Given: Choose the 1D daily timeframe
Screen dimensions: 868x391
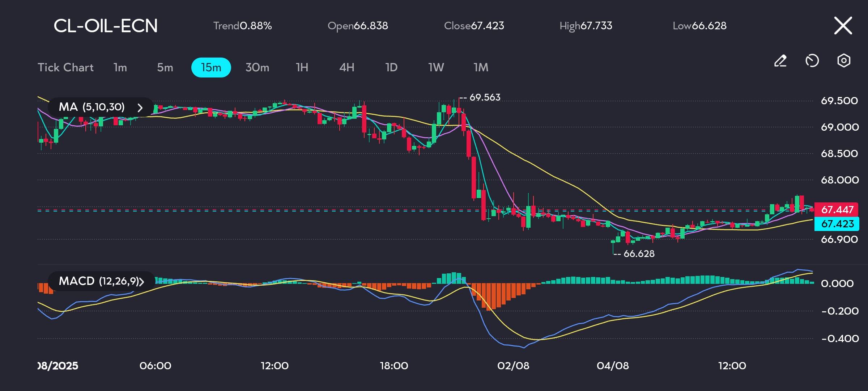Looking at the screenshot, I should click(x=391, y=67).
